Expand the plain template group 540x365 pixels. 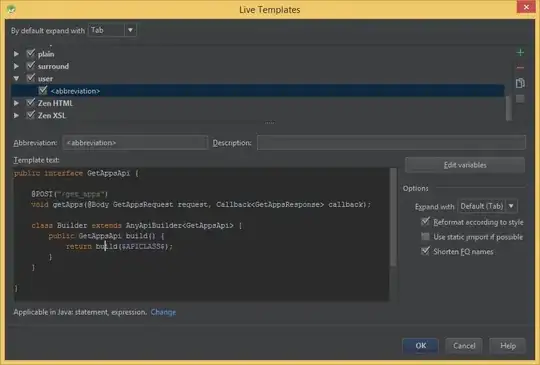coord(16,54)
